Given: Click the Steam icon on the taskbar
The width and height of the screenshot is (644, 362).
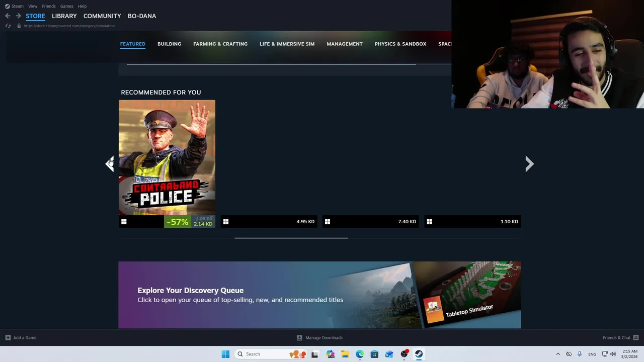Looking at the screenshot, I should [419, 354].
